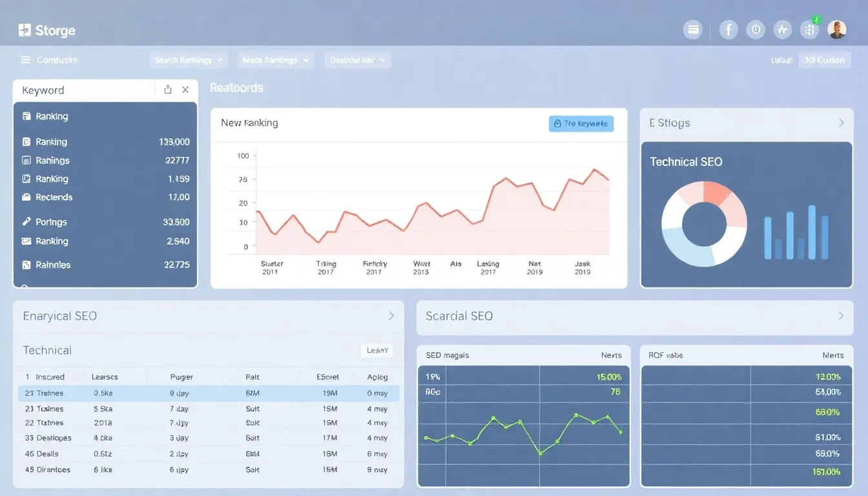Click the icon beside Ranking 133,000
Viewport: 868px width, 496px height.
point(26,141)
